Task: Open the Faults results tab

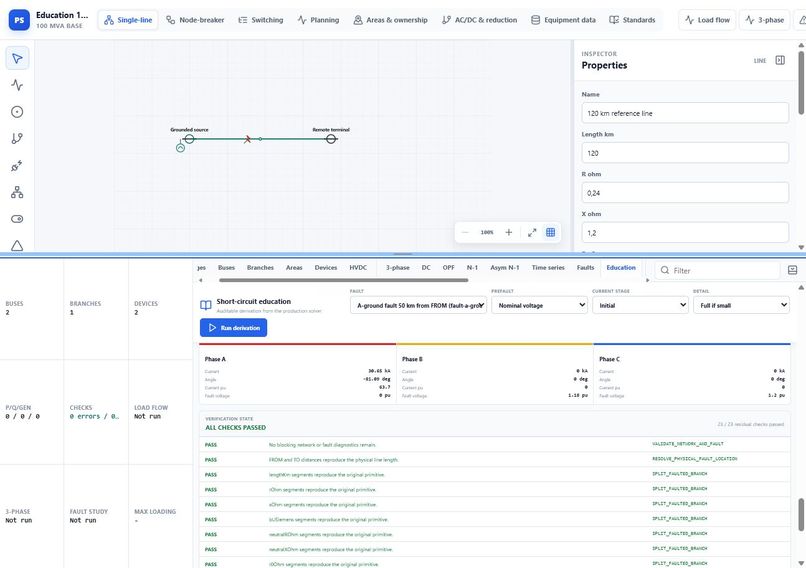Action: pyautogui.click(x=585, y=268)
